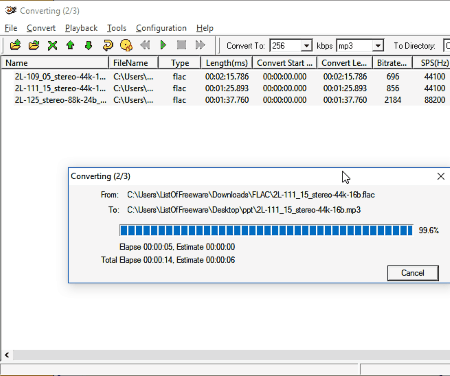This screenshot has height=376, width=450.
Task: Click length value 00:01:37.760 in Length column
Action: click(227, 100)
